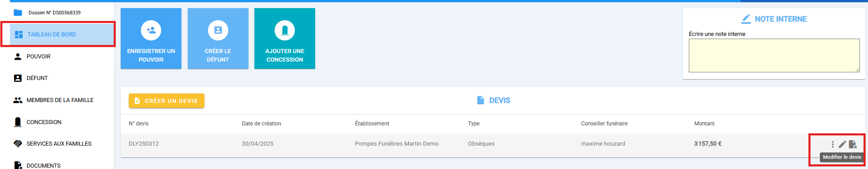This screenshot has width=868, height=169.
Task: Click the blue folder icon beside Dossier number
Action: [x=18, y=13]
